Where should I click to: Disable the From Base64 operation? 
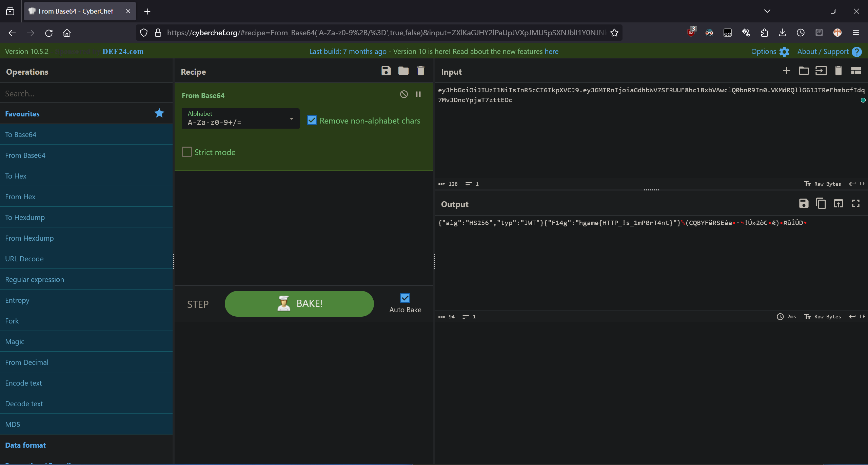pos(403,94)
